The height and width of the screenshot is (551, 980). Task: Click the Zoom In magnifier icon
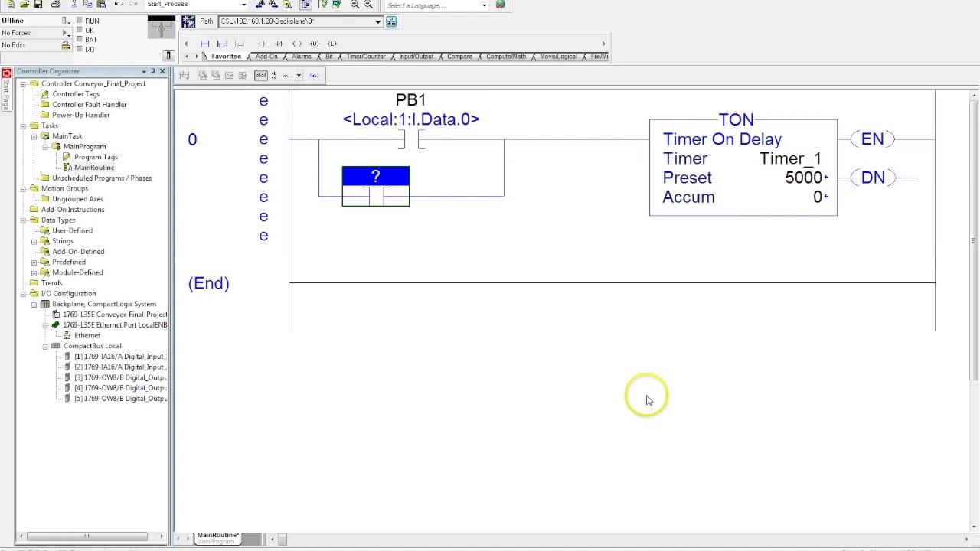[354, 5]
